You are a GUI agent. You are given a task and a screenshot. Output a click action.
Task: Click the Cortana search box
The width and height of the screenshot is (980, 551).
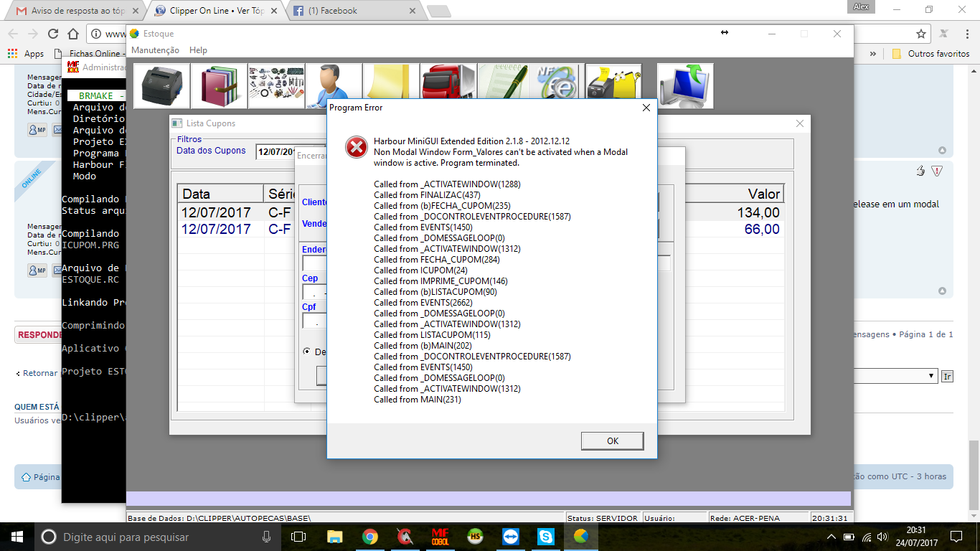[158, 537]
